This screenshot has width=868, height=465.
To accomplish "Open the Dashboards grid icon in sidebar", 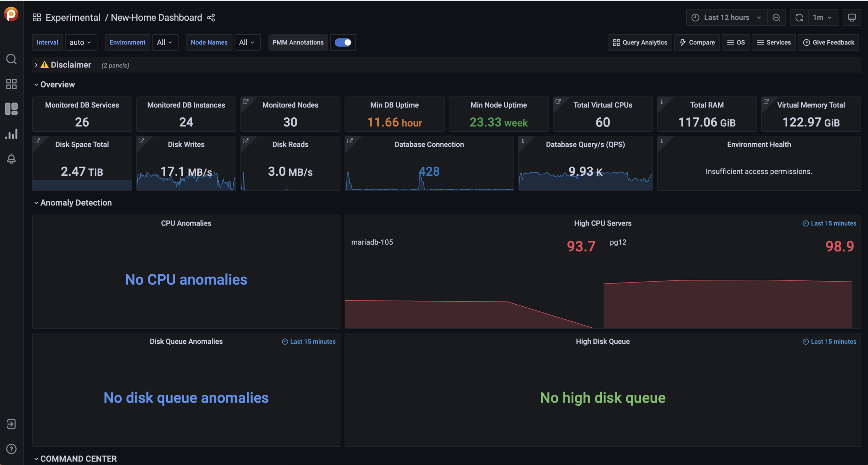I will click(x=11, y=84).
